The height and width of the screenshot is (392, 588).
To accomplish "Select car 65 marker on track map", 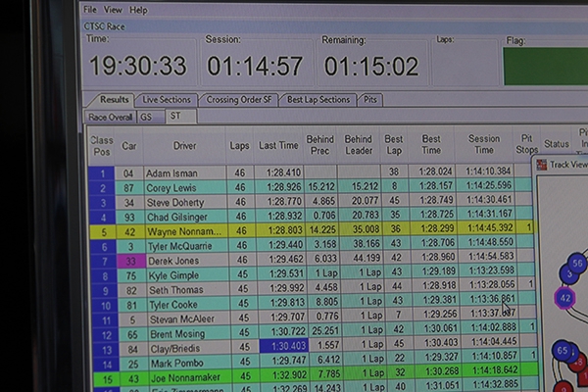I will tap(563, 351).
